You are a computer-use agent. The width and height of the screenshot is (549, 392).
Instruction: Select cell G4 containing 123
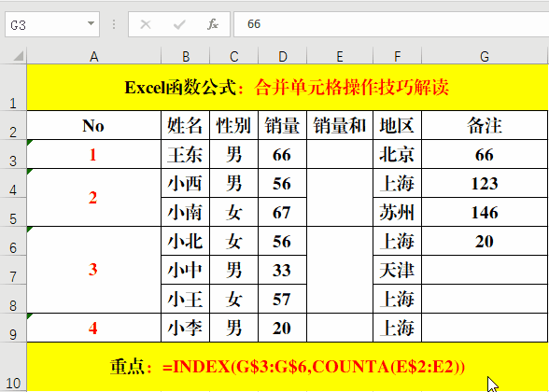(x=485, y=183)
